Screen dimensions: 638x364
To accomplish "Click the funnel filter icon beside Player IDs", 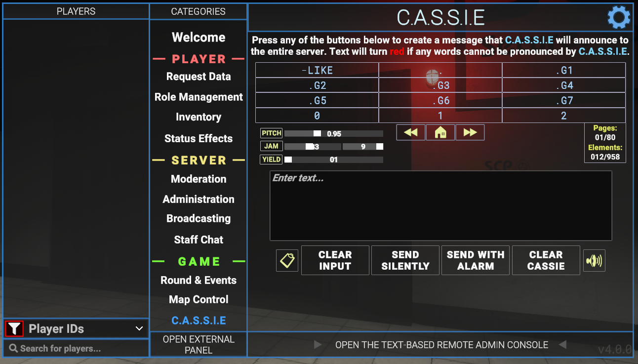I will [14, 328].
